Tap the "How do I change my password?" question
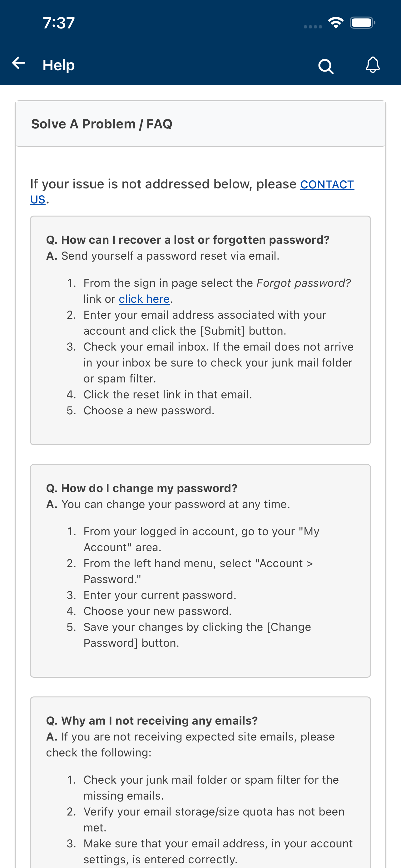 142,488
